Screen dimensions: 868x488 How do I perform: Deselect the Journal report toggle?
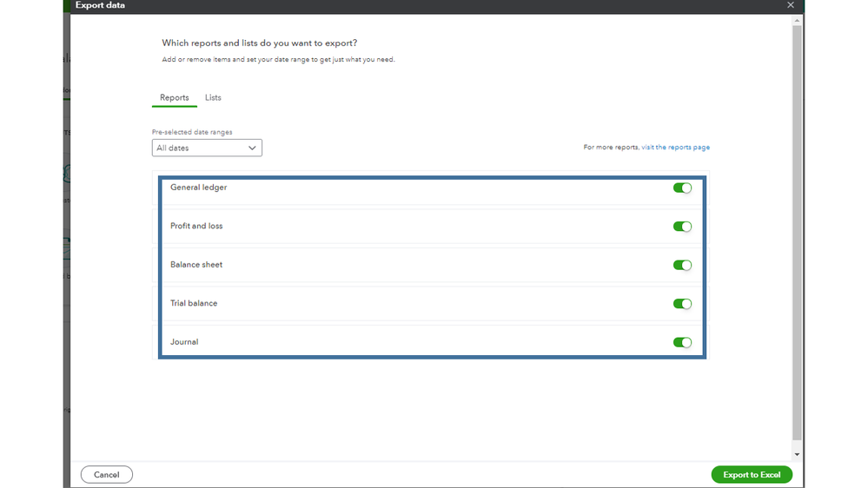coord(682,343)
